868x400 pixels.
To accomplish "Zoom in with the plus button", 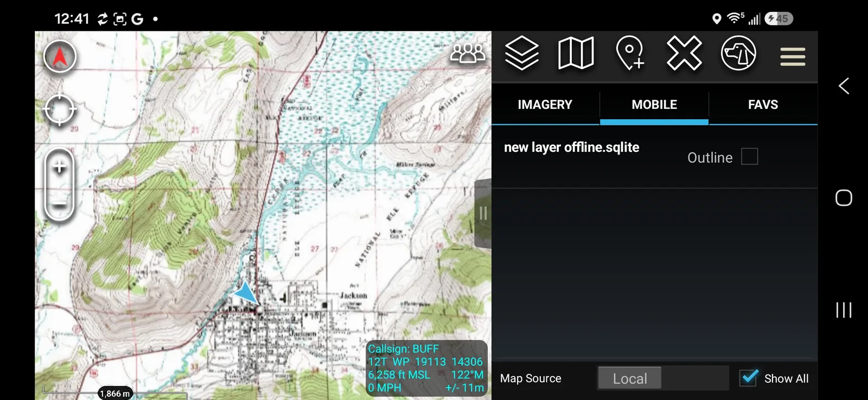I will (60, 167).
